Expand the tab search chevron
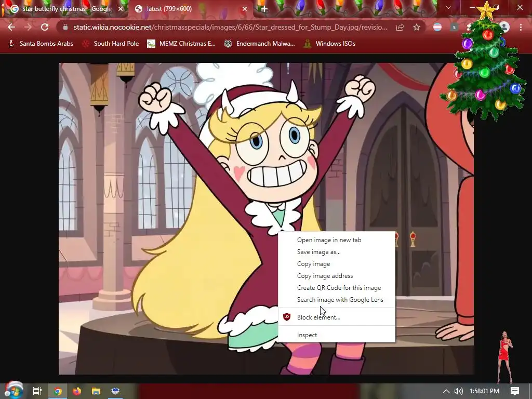Viewport: 532px width, 399px height. (448, 7)
